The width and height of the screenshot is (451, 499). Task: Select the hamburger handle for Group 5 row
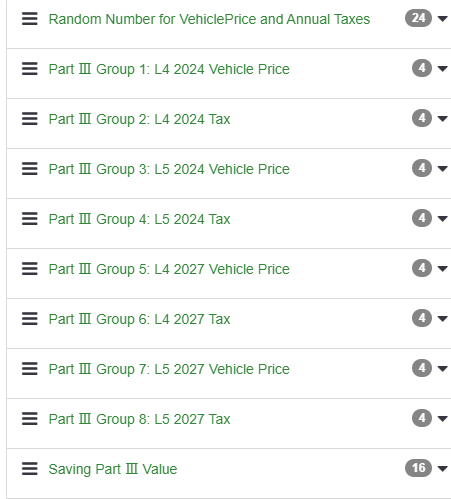tap(30, 269)
